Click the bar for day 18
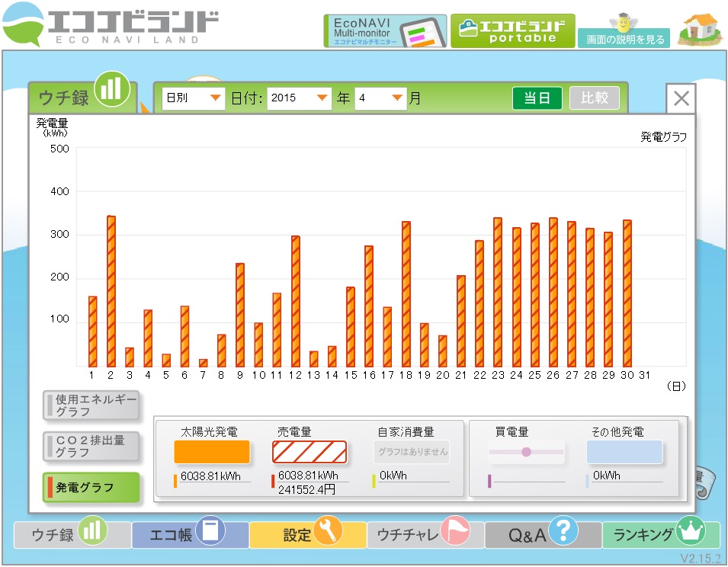 [x=406, y=294]
